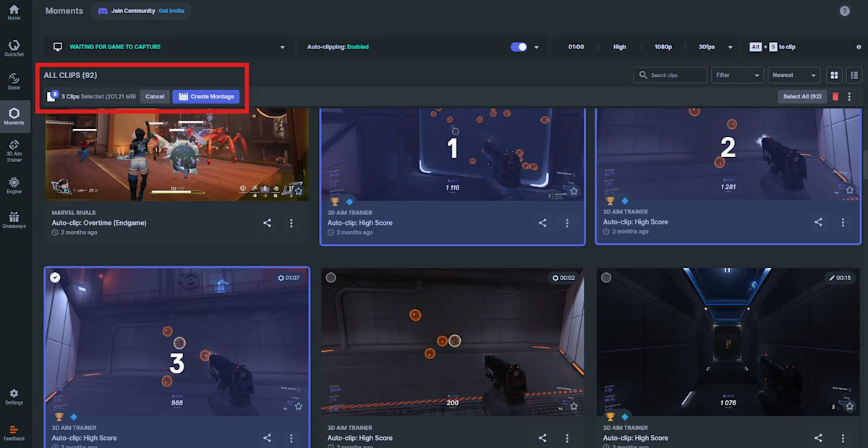This screenshot has width=868, height=448.
Task: Open the Engine section in the sidebar
Action: click(14, 184)
